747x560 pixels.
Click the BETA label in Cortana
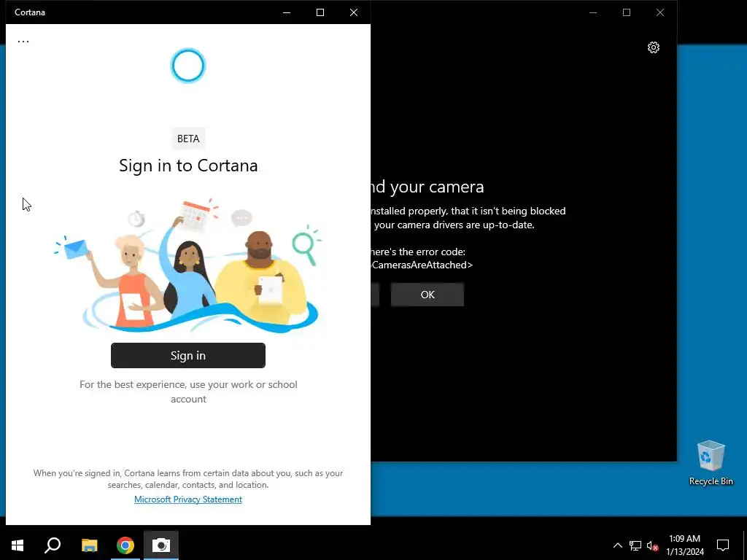188,139
